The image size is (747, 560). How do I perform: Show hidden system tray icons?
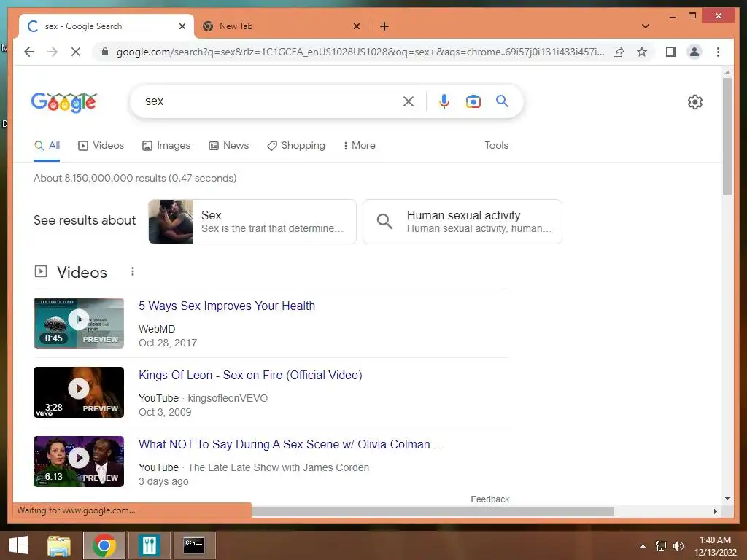[x=643, y=546]
